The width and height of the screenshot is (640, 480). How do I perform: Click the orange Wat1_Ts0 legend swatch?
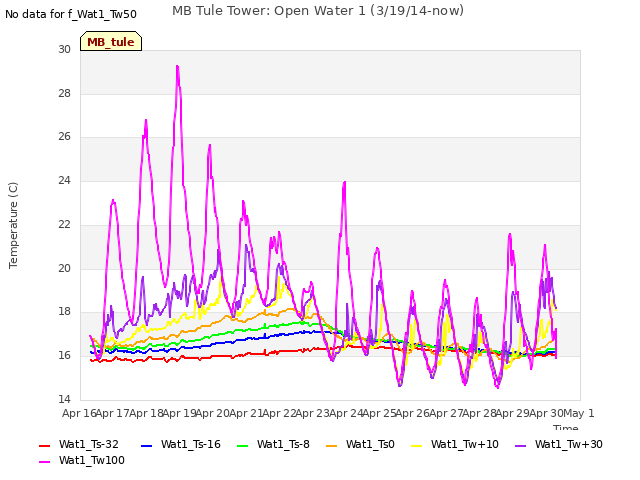click(331, 446)
